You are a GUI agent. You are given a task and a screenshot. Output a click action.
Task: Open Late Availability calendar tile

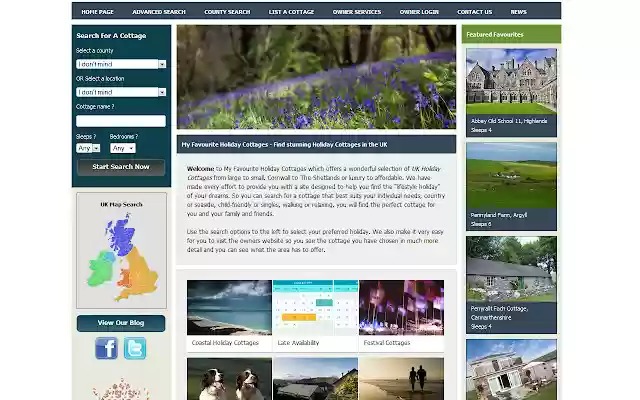tap(315, 308)
